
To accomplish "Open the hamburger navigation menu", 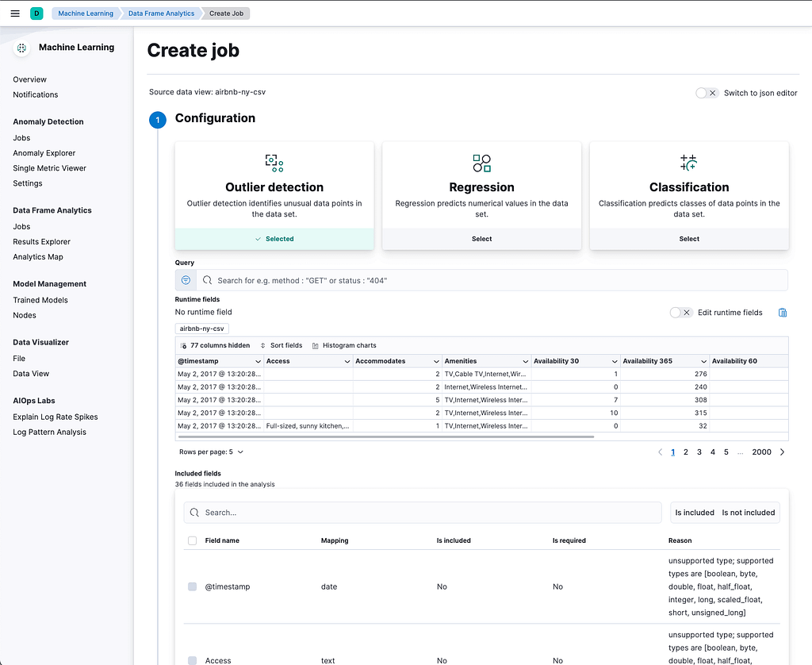I will pos(15,13).
